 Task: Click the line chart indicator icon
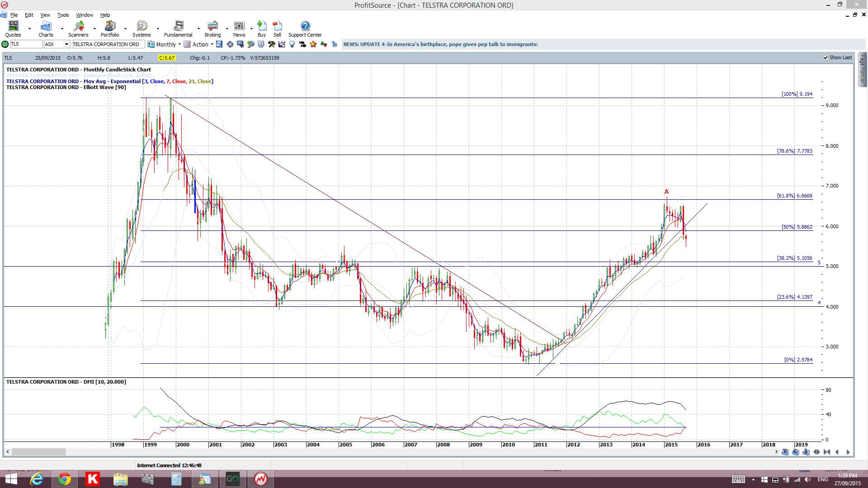(282, 44)
